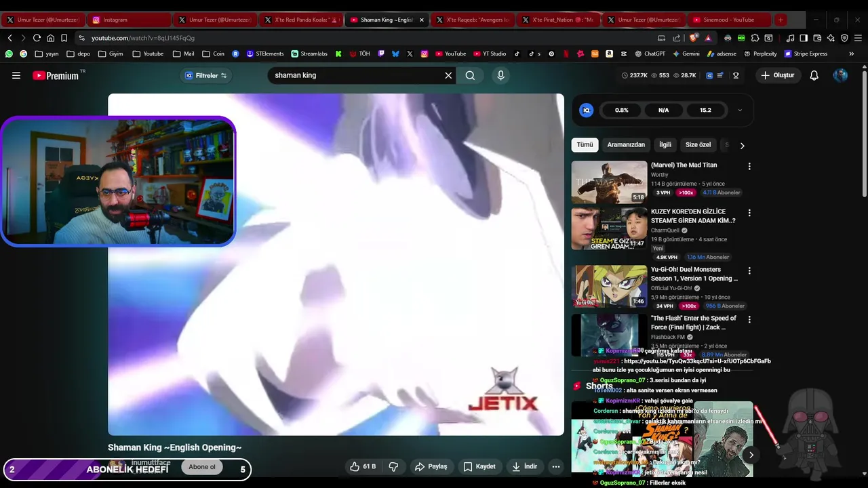Dislike the video
This screenshot has height=488, width=868.
tap(393, 466)
